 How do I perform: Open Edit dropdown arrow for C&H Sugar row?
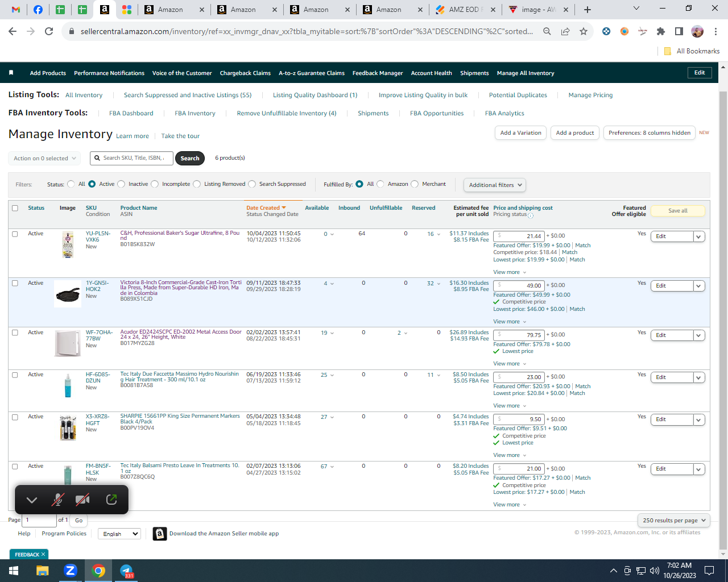click(x=699, y=236)
